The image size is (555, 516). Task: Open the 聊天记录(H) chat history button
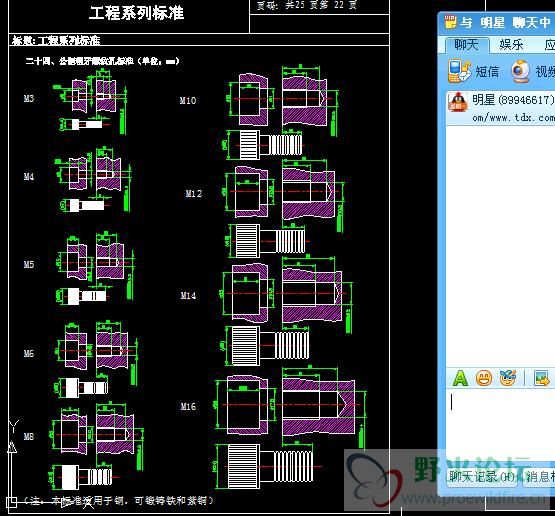(x=481, y=477)
